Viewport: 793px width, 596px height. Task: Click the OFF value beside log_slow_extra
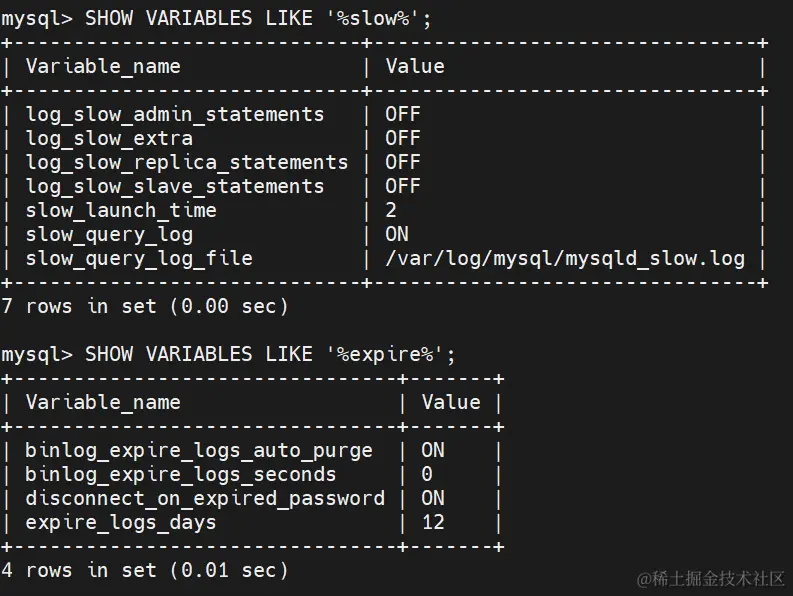pos(403,139)
